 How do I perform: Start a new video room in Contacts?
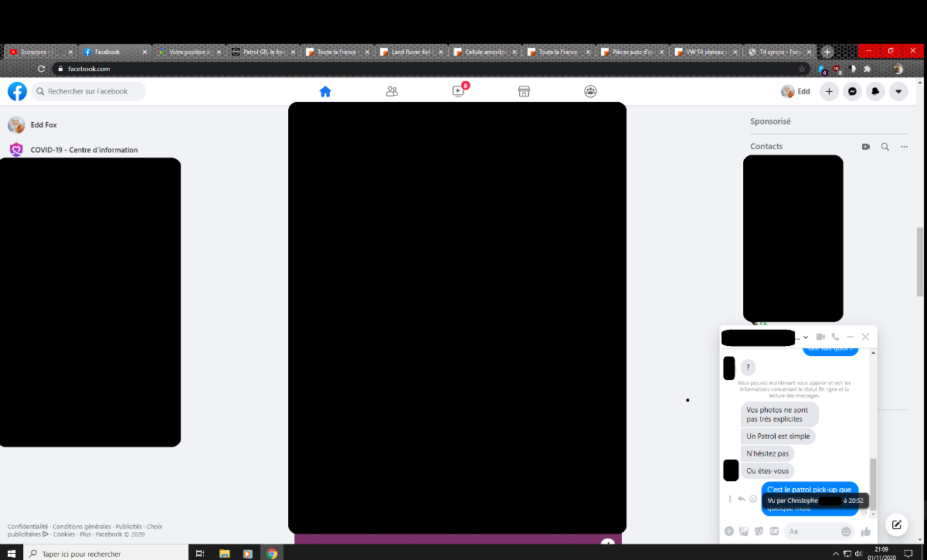[866, 147]
